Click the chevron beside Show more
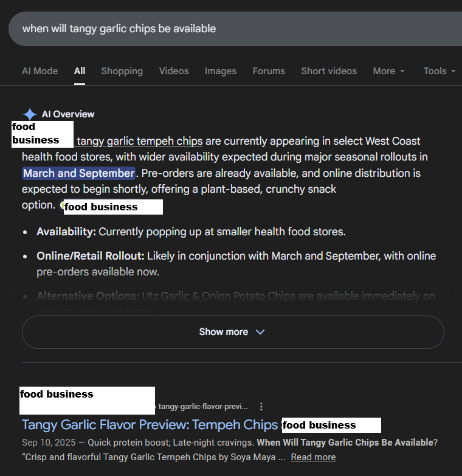462x476 pixels. tap(260, 332)
